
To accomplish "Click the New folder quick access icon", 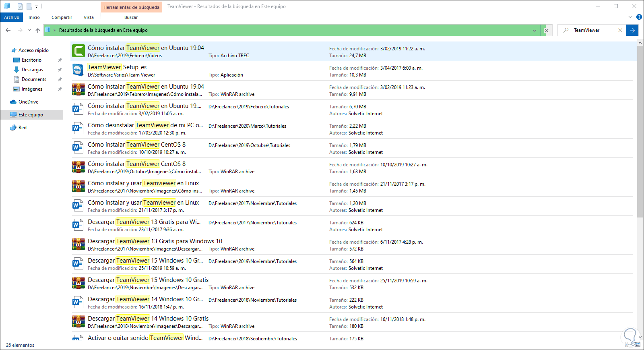I will (29, 6).
